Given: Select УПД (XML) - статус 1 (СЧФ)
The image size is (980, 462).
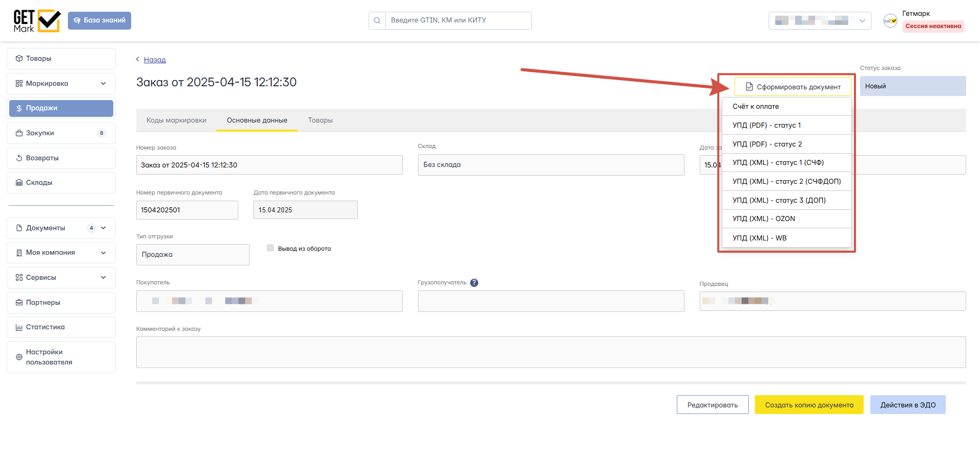Looking at the screenshot, I should pos(787,163).
